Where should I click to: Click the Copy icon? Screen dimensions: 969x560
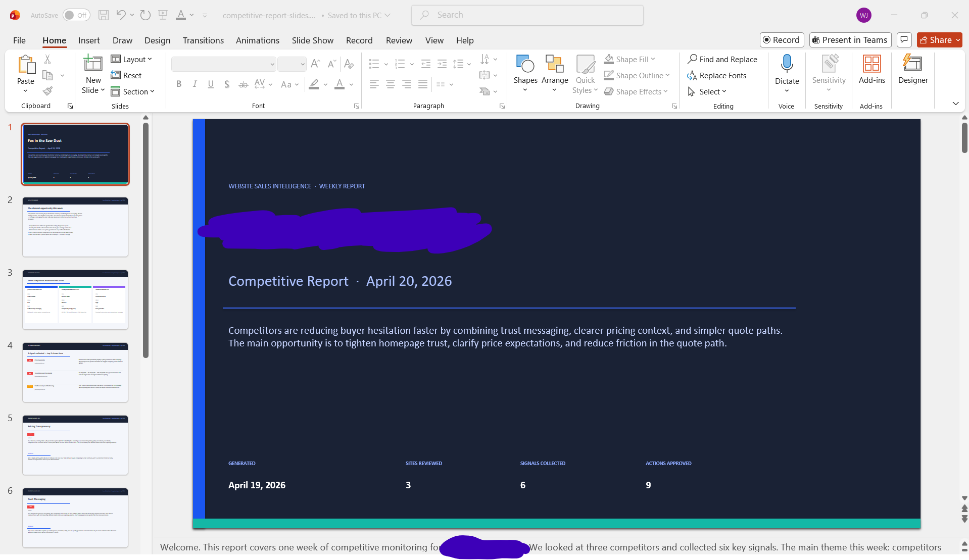coord(47,75)
